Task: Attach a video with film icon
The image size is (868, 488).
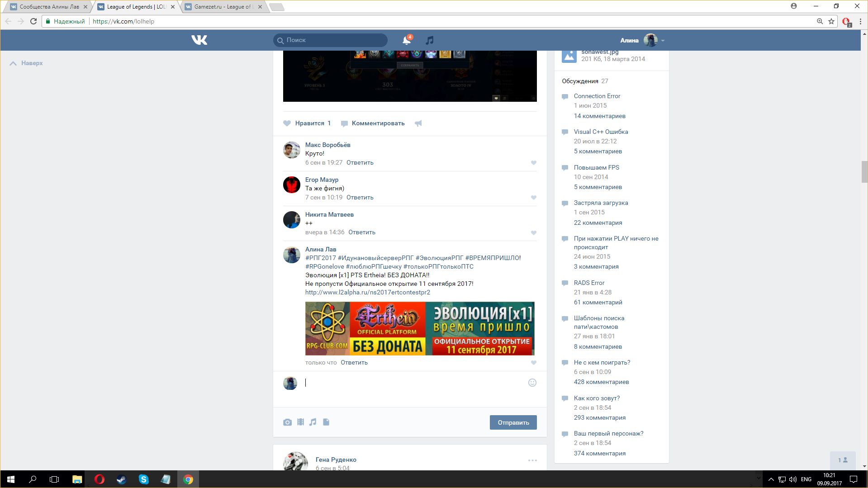Action: (x=300, y=422)
